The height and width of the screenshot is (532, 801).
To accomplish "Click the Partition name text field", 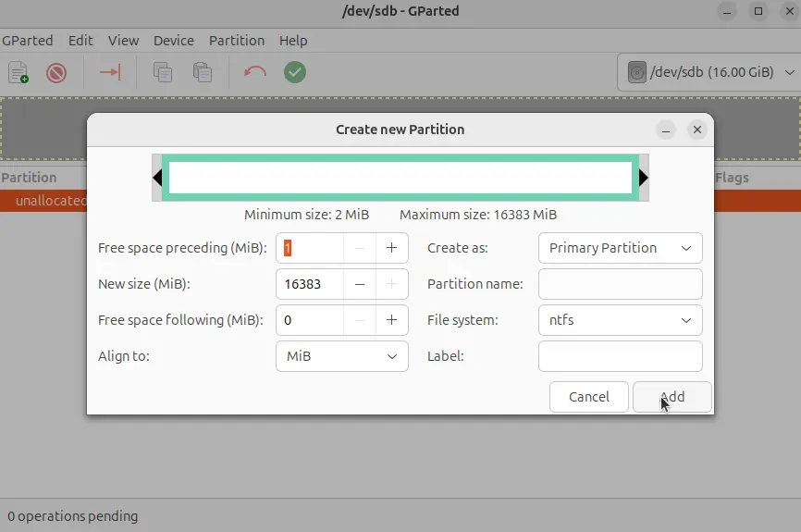I will click(620, 284).
